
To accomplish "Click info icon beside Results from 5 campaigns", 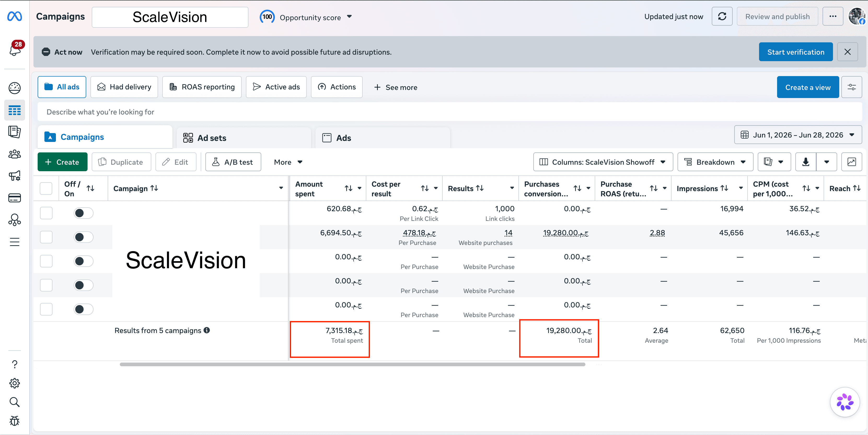I will (207, 330).
